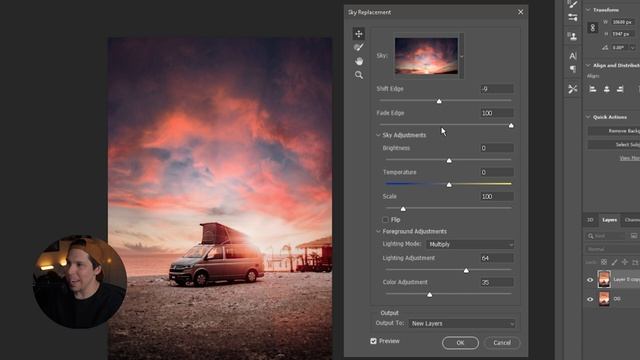Image resolution: width=640 pixels, height=360 pixels.
Task: Select the Hand tool in Sky Replacement
Action: (x=359, y=61)
